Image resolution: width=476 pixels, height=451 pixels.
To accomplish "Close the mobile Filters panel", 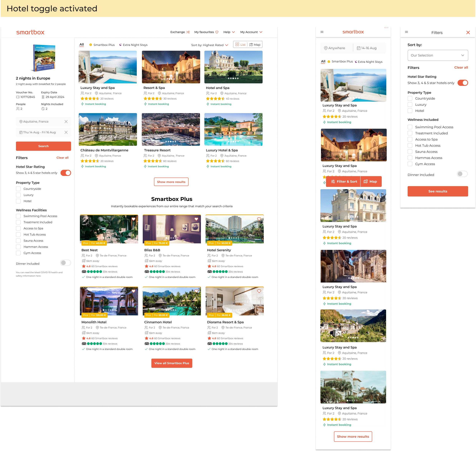I will coord(468,32).
